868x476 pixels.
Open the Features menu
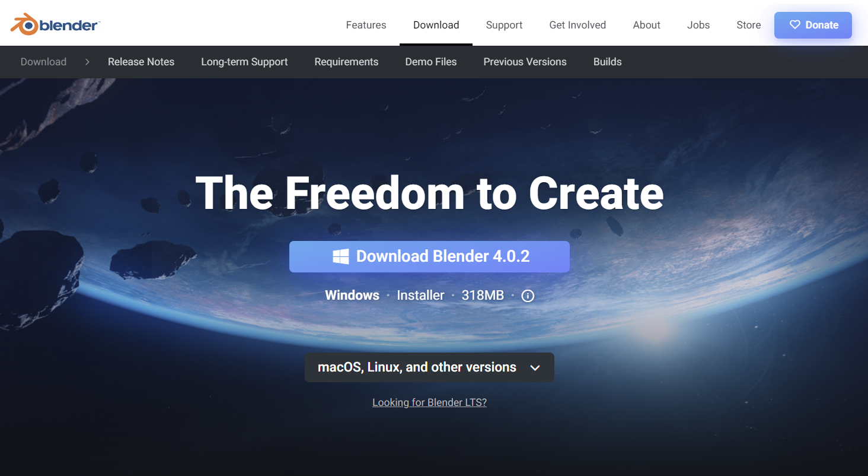tap(366, 25)
